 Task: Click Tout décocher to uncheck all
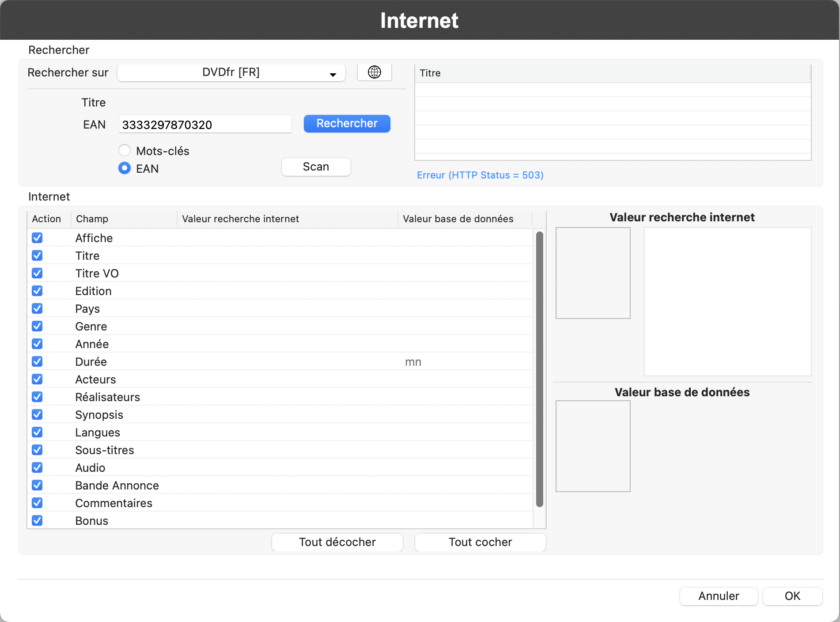(337, 542)
